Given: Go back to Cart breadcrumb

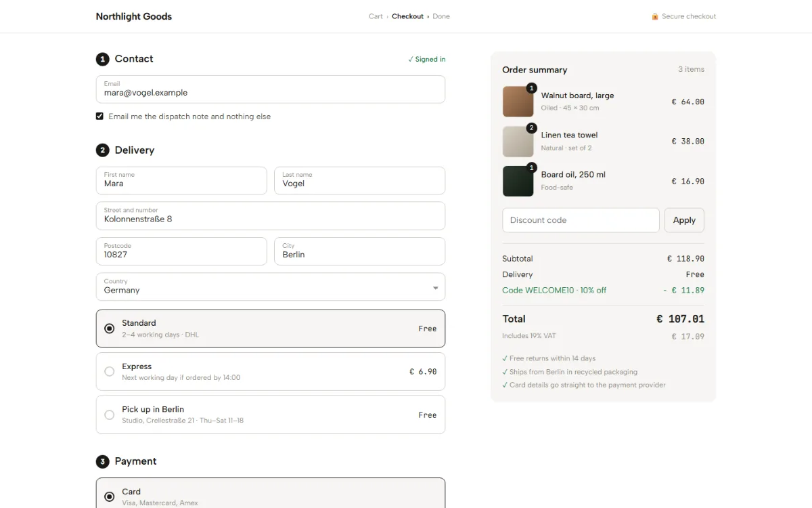Looking at the screenshot, I should 376,16.
